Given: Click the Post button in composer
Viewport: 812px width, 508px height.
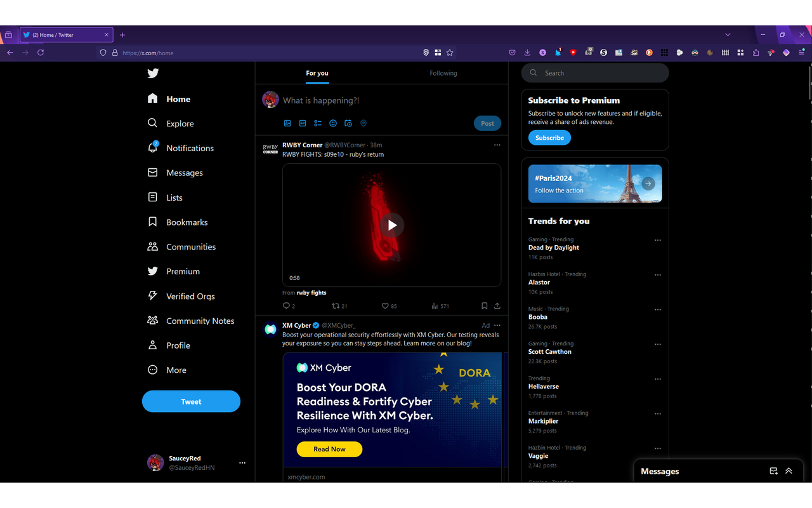Looking at the screenshot, I should 487,123.
